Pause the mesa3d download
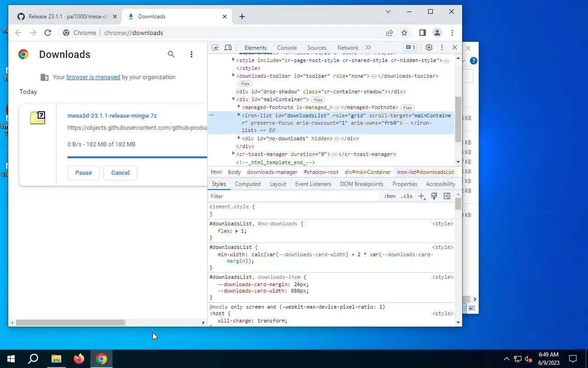 tap(84, 173)
